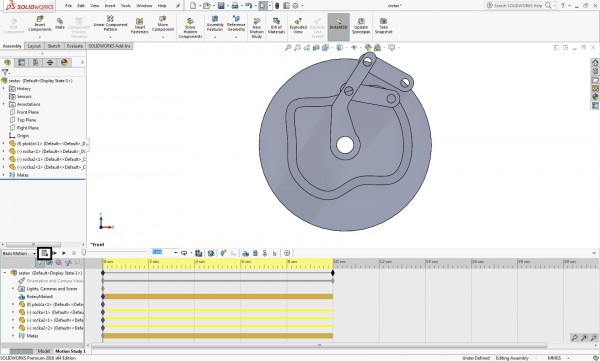Expand the Mates node in feature tree

[4, 175]
